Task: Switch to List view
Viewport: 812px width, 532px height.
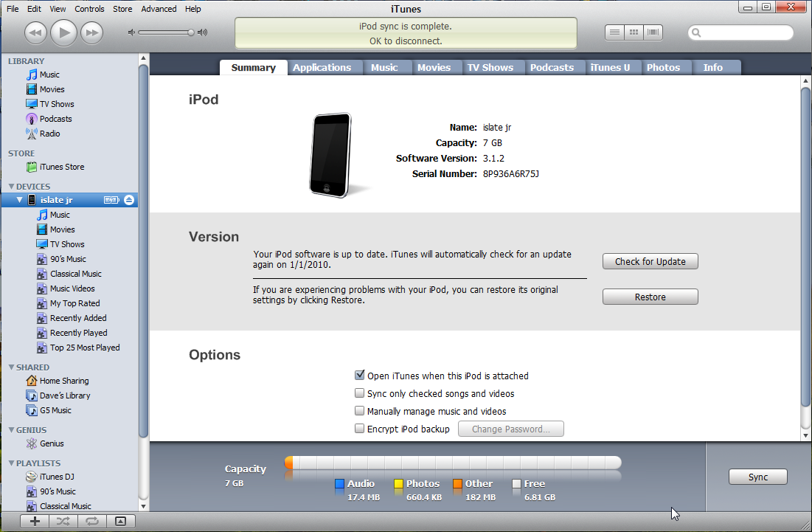Action: tap(614, 32)
